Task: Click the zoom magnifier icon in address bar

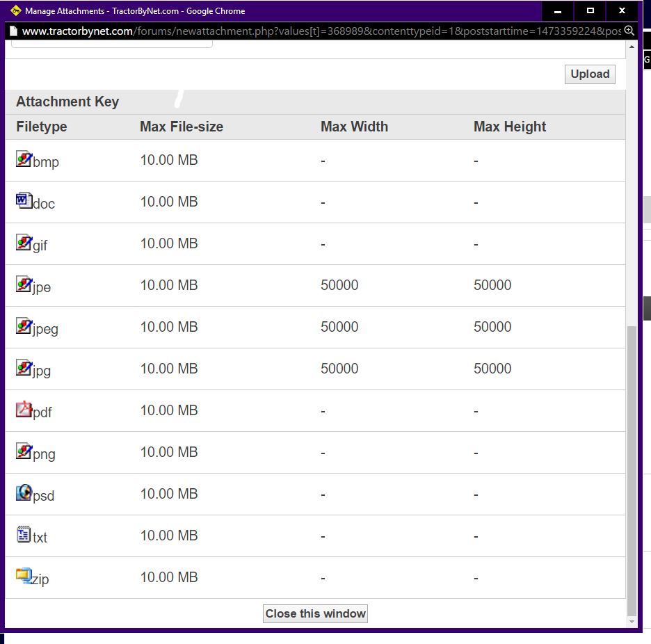Action: [629, 31]
